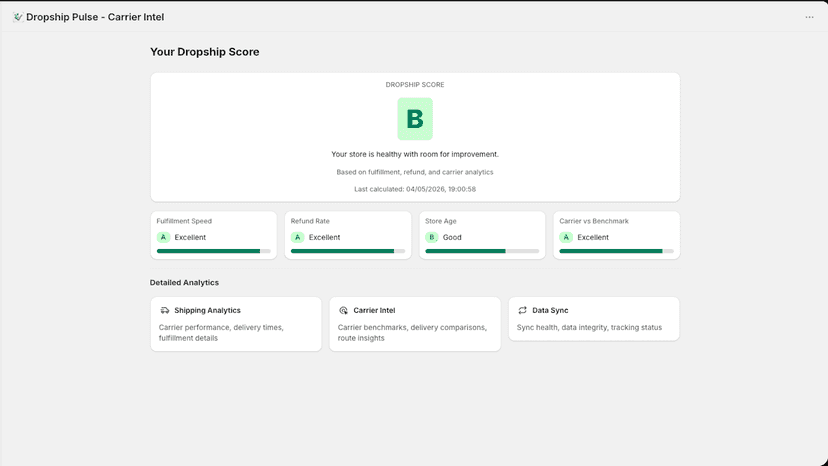
Task: Click 'Excellent' under Fulfillment Speed
Action: (x=190, y=237)
